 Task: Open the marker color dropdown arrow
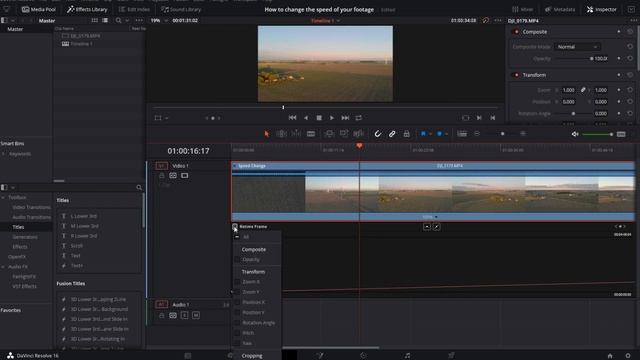(x=447, y=134)
